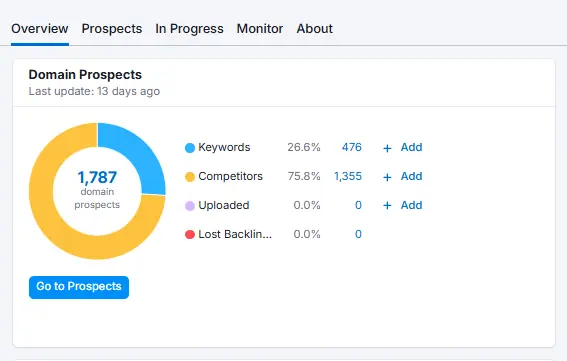The height and width of the screenshot is (361, 567).
Task: Click the Domain Prospects heading
Action: [85, 75]
